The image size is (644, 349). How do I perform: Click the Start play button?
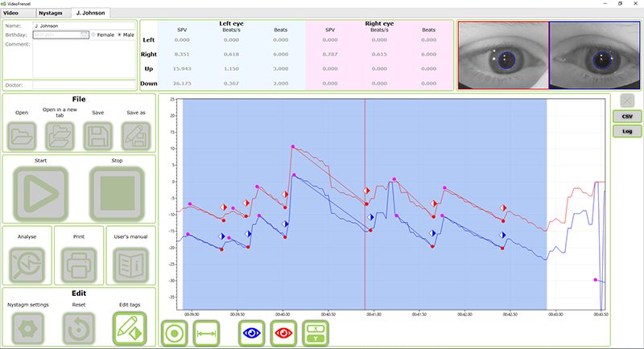[x=41, y=193]
